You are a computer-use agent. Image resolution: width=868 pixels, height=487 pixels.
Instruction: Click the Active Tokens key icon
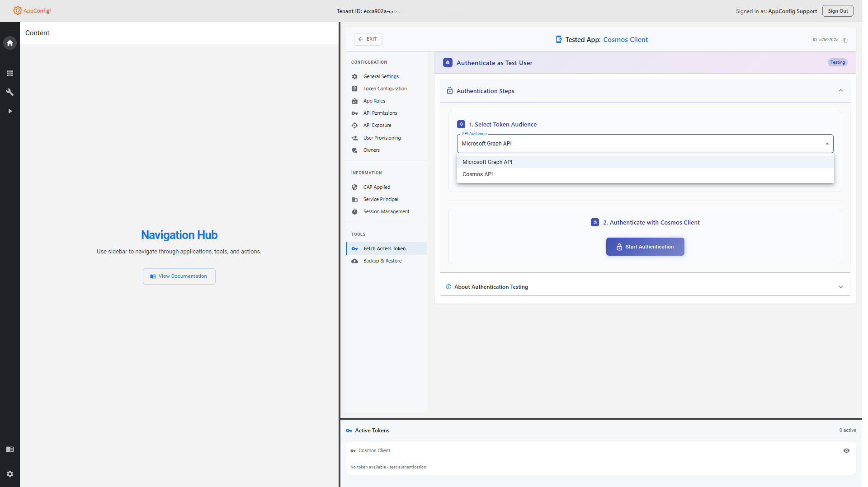[349, 431]
